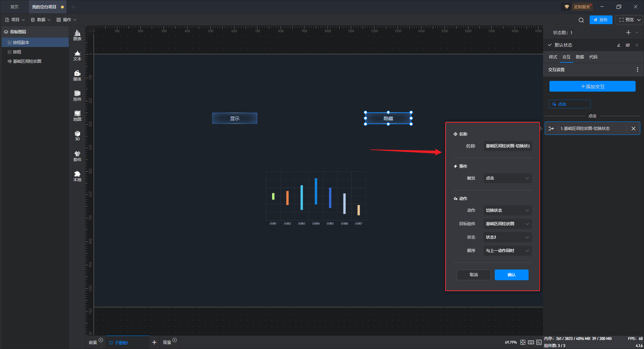Open the 文本 text components panel
Viewport: 644px width, 349px height.
77,55
